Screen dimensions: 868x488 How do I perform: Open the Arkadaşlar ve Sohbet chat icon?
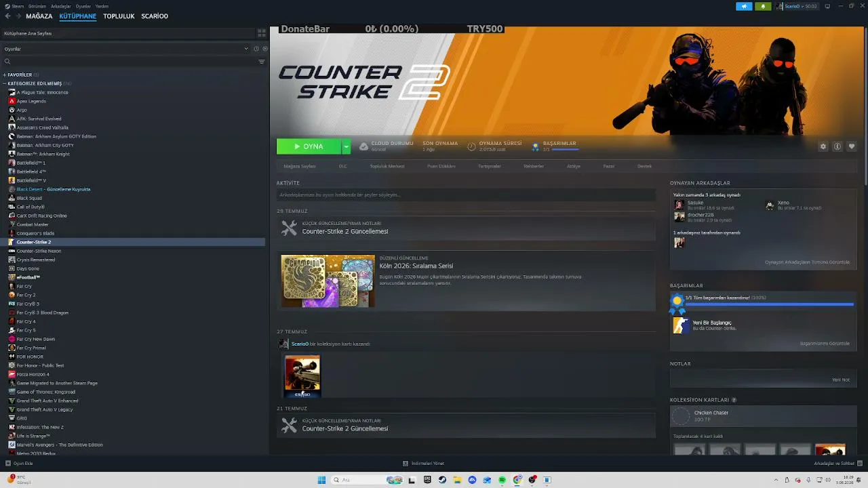(860, 464)
